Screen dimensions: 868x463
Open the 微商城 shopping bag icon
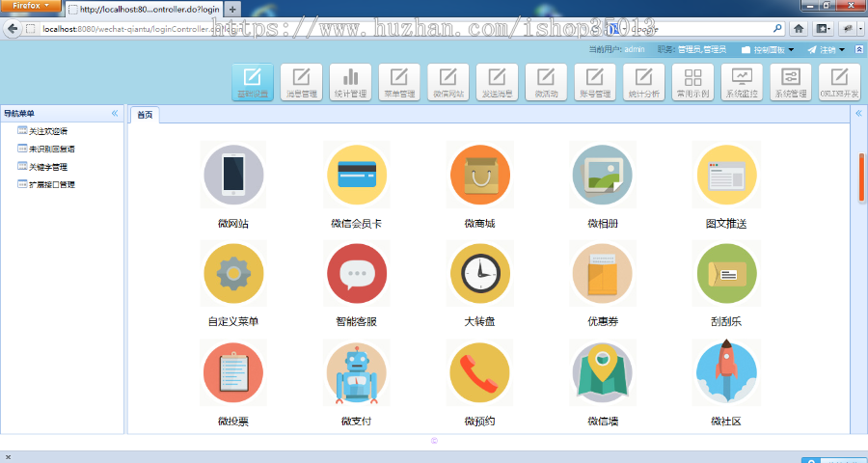(480, 175)
